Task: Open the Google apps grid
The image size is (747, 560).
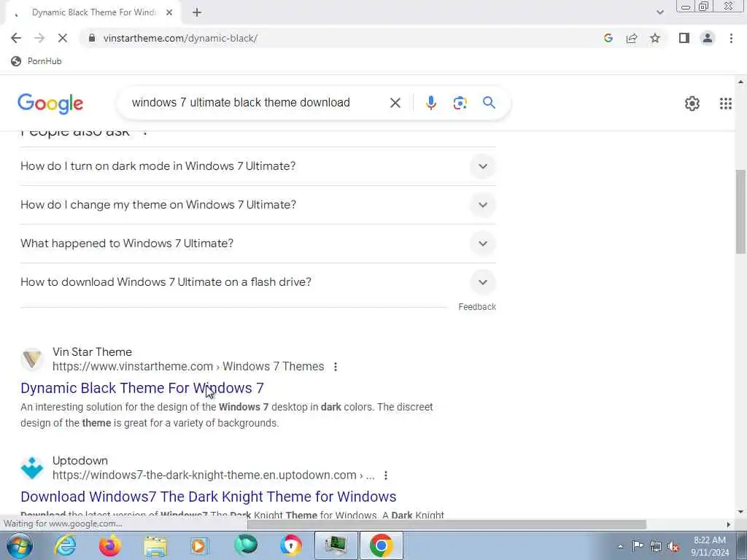Action: [x=726, y=104]
